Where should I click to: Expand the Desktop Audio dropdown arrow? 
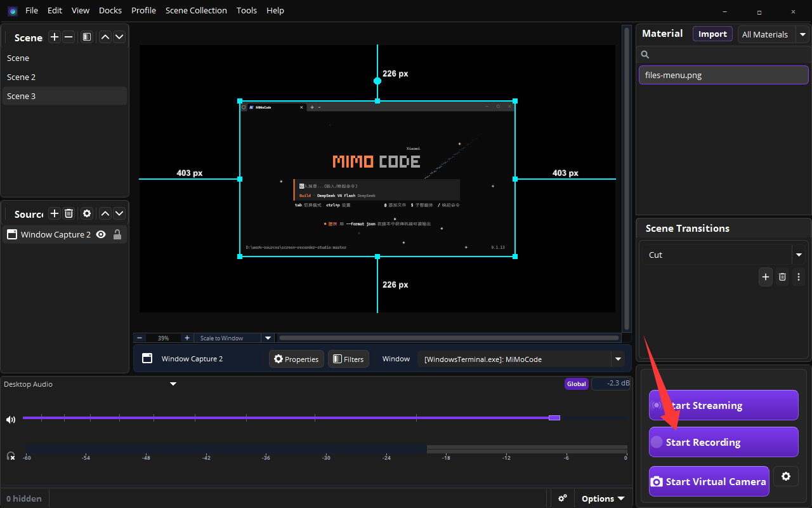[172, 384]
